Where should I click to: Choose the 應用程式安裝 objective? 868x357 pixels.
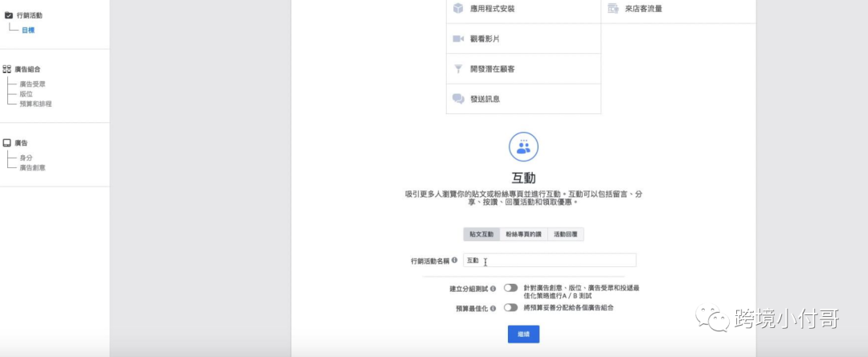523,9
